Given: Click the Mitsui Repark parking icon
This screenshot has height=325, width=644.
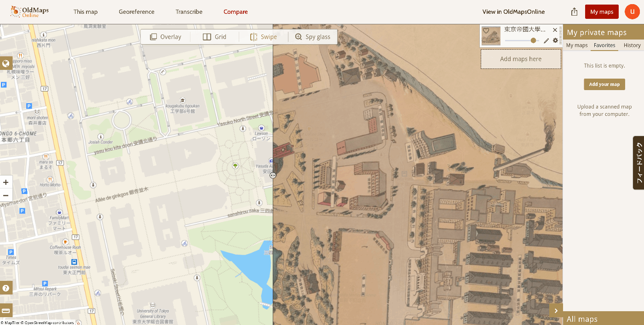Looking at the screenshot, I should (x=45, y=284).
